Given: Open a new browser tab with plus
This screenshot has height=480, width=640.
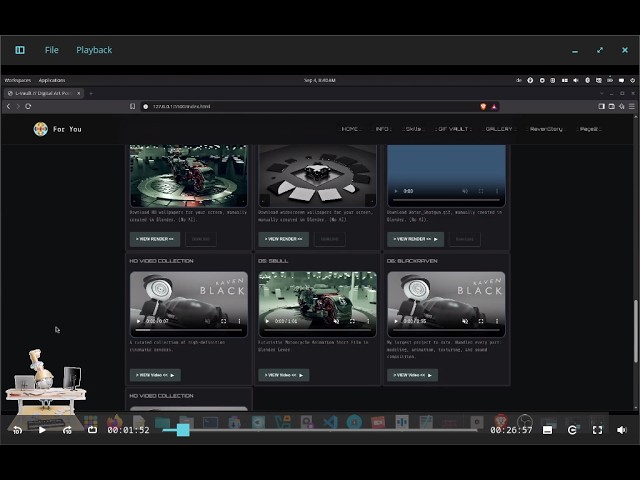Looking at the screenshot, I should [91, 93].
